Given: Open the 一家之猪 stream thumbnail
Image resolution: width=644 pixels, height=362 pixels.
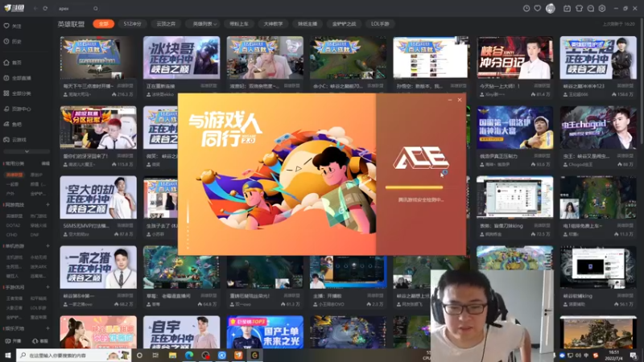Looking at the screenshot, I should click(98, 267).
